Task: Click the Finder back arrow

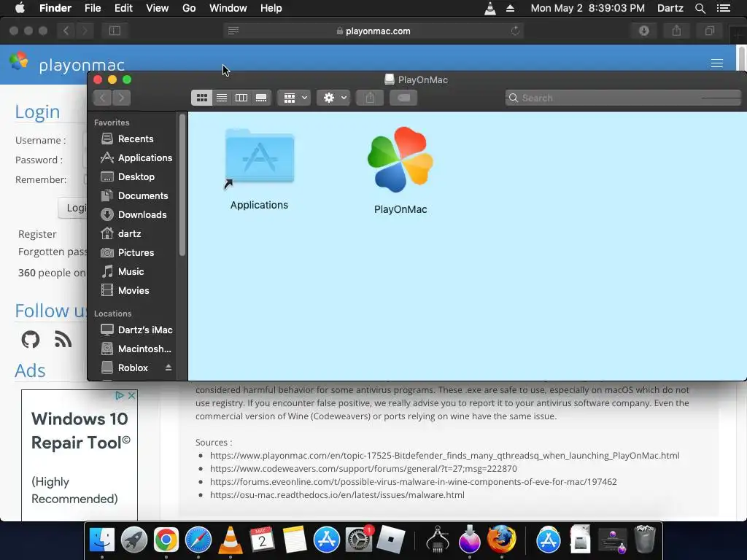Action: [x=102, y=98]
